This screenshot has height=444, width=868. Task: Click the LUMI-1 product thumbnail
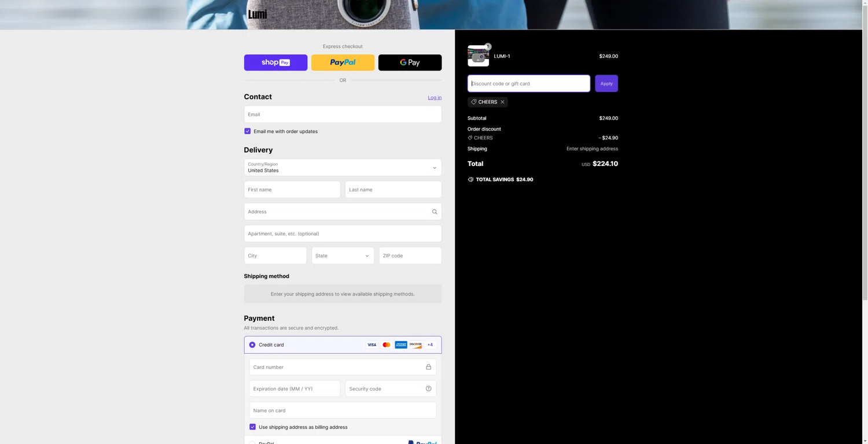(478, 56)
